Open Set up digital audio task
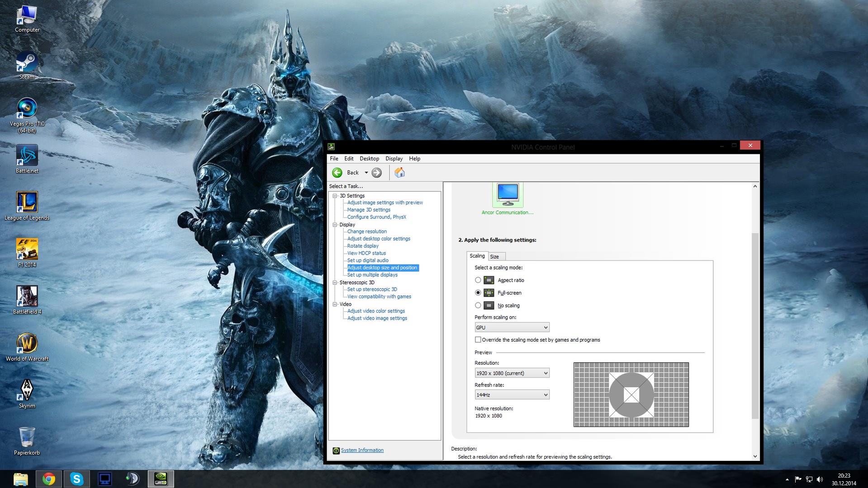 click(368, 261)
